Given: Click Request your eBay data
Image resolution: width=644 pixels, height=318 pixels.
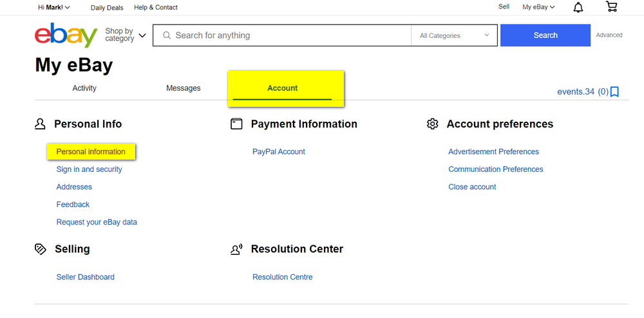Looking at the screenshot, I should tap(97, 222).
